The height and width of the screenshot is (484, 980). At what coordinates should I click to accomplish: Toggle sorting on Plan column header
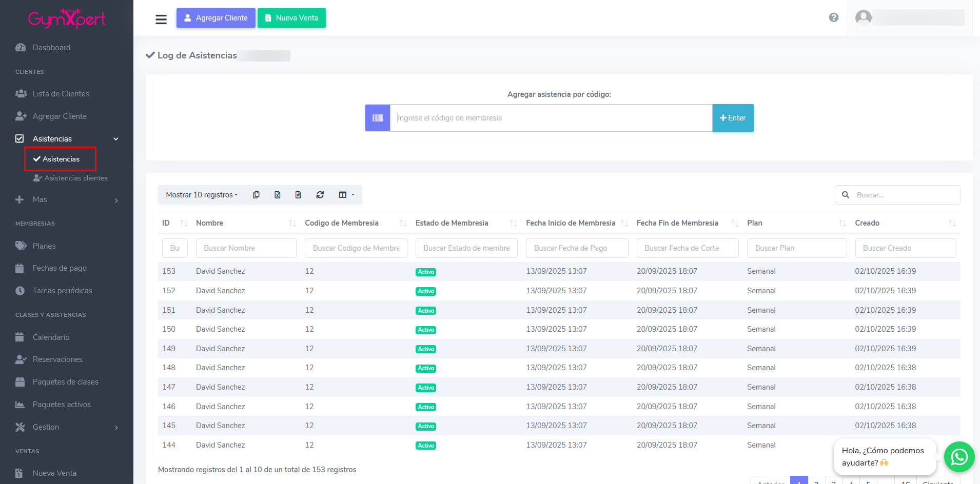tap(755, 223)
